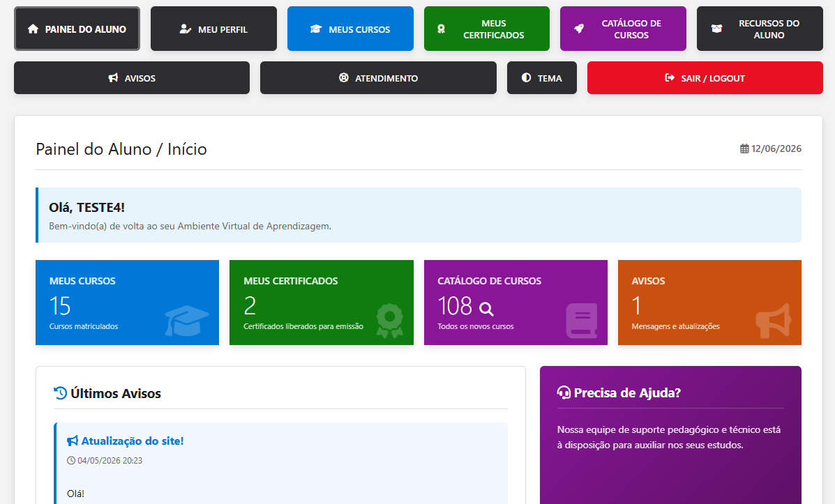Open Catálogo de Cursos in the top menu

tap(623, 29)
